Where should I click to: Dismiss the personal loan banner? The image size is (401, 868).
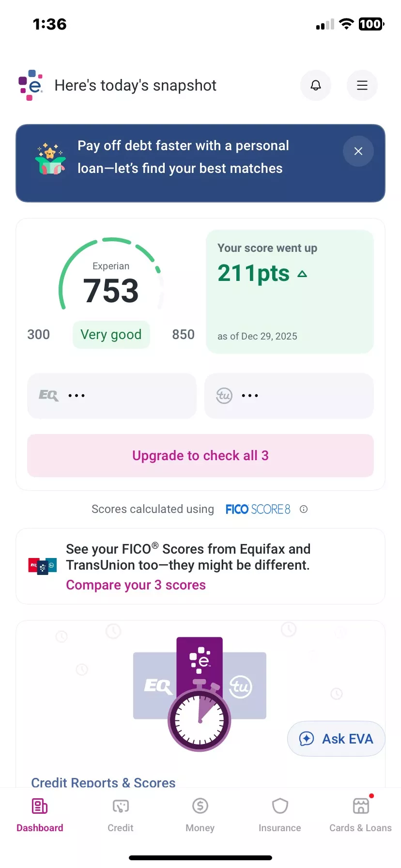[358, 151]
